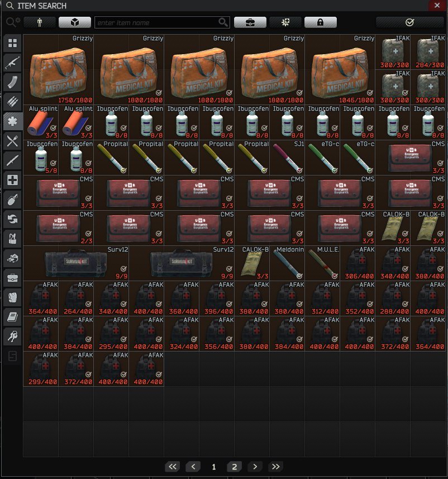Select the IFAK with 284/300 durability

tap(428, 51)
